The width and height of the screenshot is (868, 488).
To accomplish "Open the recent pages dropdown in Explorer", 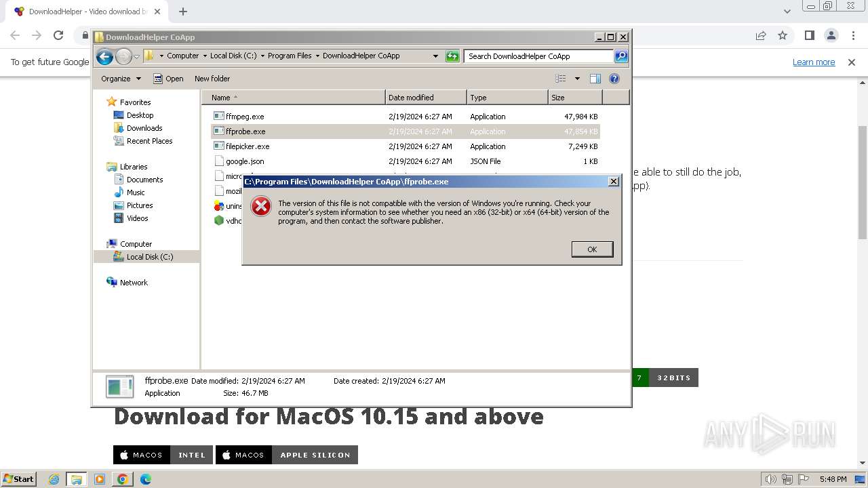I will pyautogui.click(x=137, y=57).
